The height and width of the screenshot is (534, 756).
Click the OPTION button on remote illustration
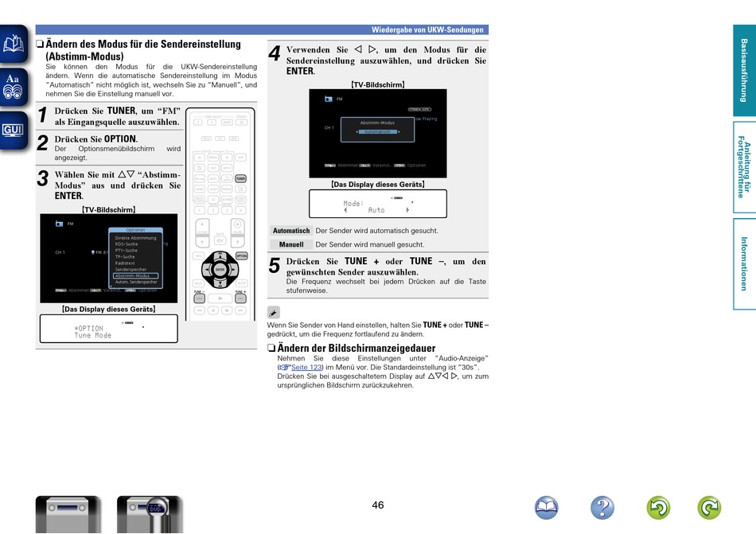point(242,256)
